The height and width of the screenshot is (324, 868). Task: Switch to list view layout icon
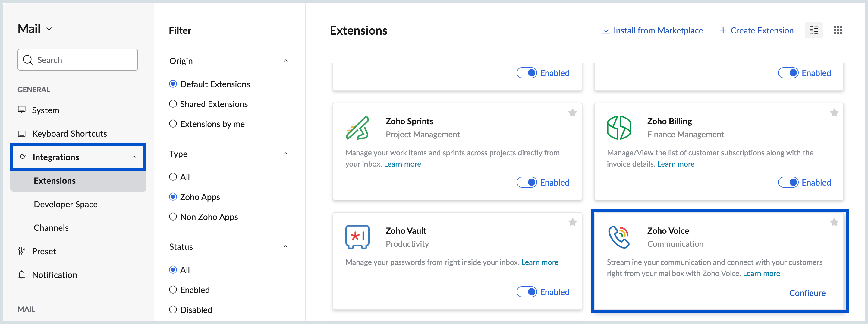(813, 30)
